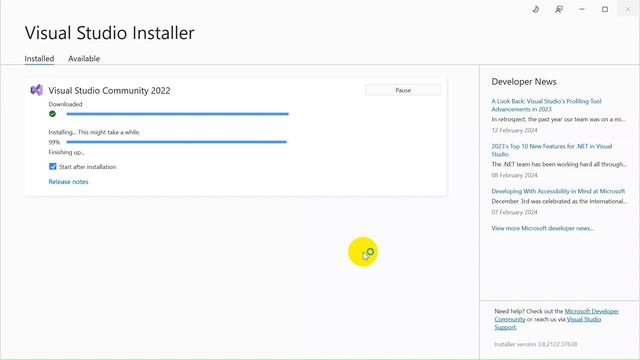Image resolution: width=640 pixels, height=360 pixels.
Task: Pause the Visual Studio Community installation
Action: [403, 90]
